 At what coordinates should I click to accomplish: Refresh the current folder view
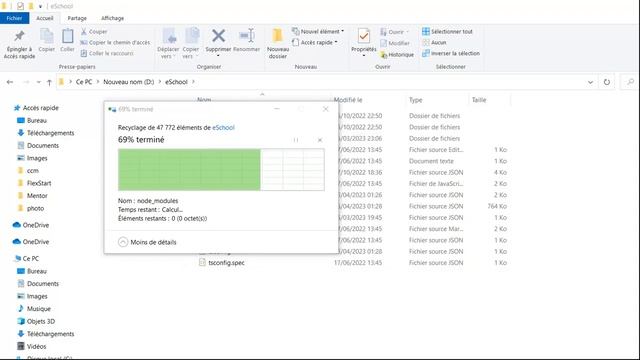[607, 82]
